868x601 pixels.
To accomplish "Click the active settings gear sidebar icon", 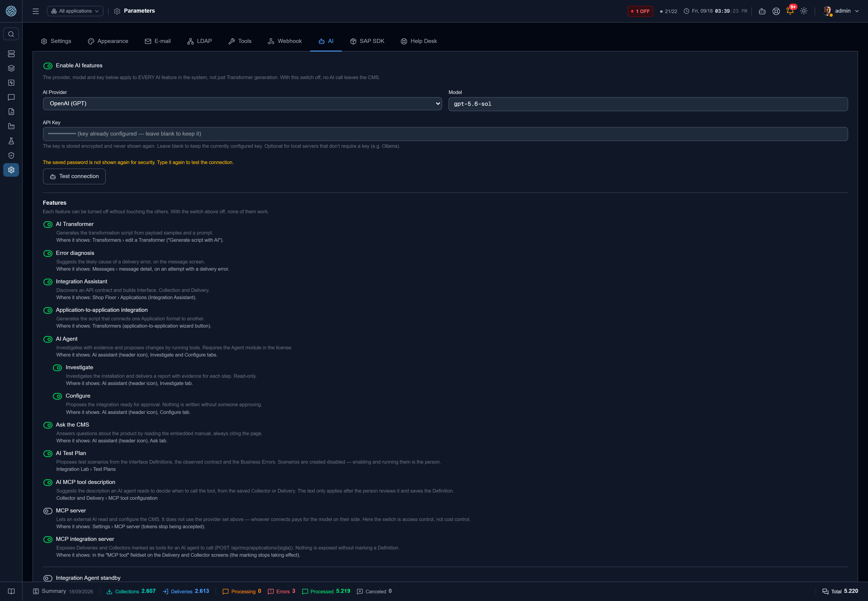I will pos(11,170).
